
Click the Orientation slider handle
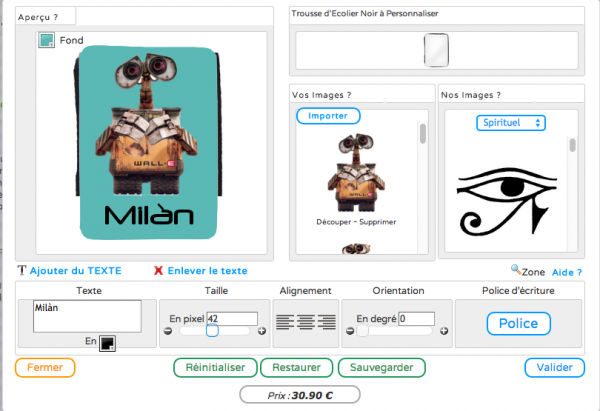(362, 331)
